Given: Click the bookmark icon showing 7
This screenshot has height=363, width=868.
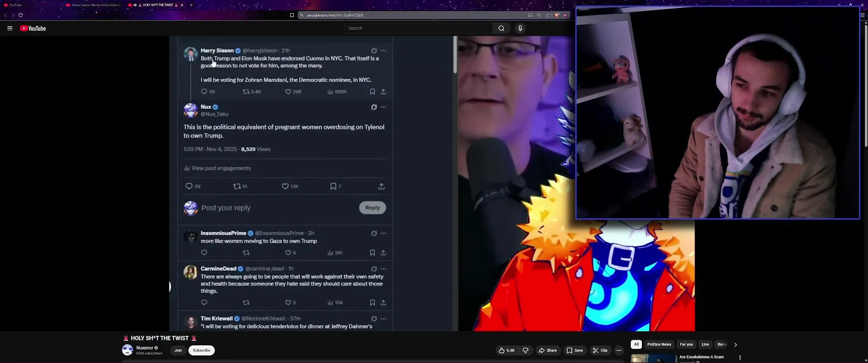Looking at the screenshot, I should [x=333, y=187].
